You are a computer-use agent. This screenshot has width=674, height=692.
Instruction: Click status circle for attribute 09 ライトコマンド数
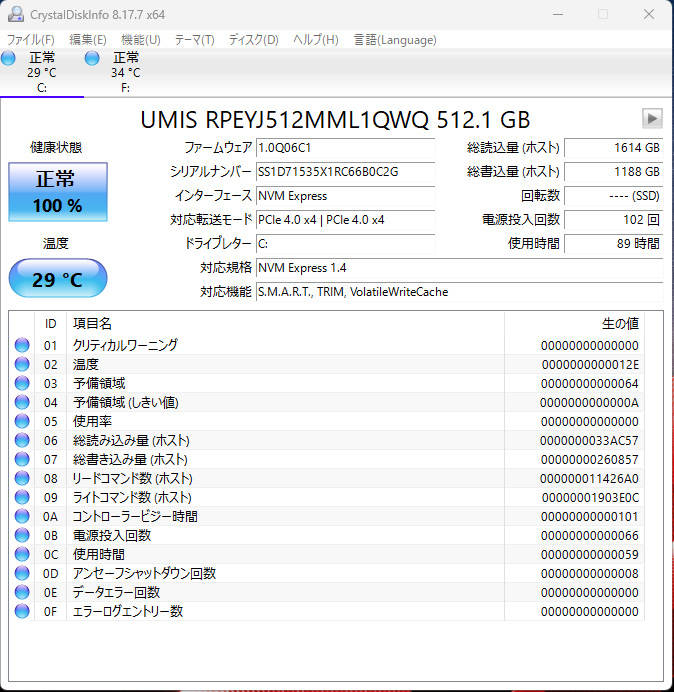click(22, 497)
